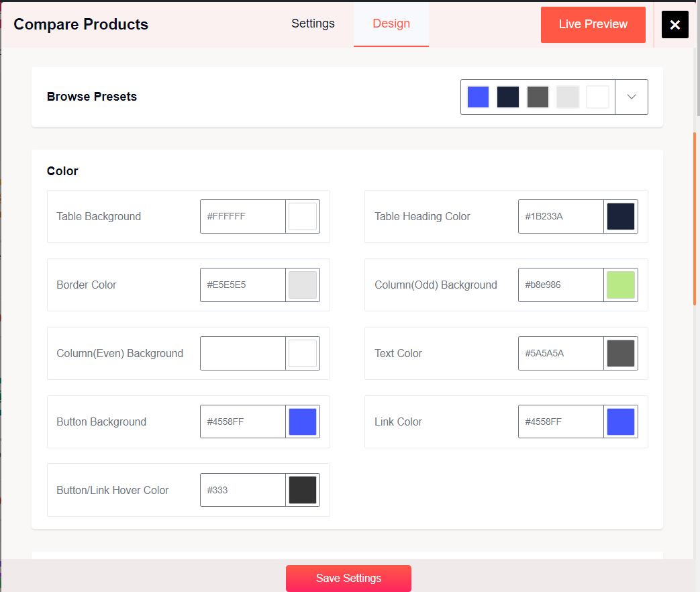Pick the gray preset swatch
This screenshot has height=592, width=700.
tap(538, 97)
